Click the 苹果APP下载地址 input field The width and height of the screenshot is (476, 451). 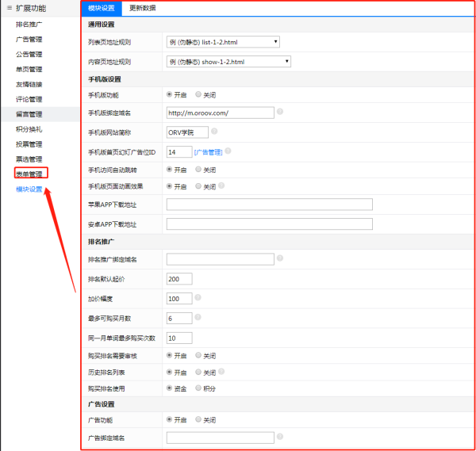270,204
